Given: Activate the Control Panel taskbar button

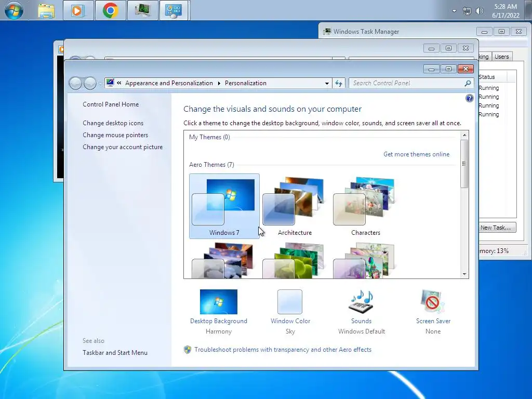Looking at the screenshot, I should coord(174,10).
